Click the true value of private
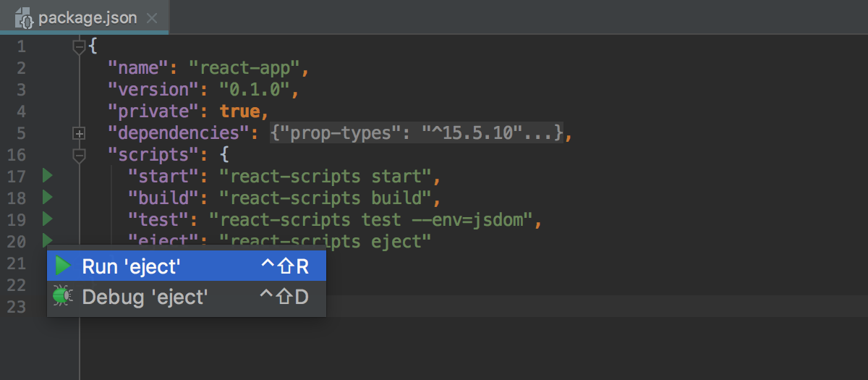The image size is (868, 380). pos(239,112)
